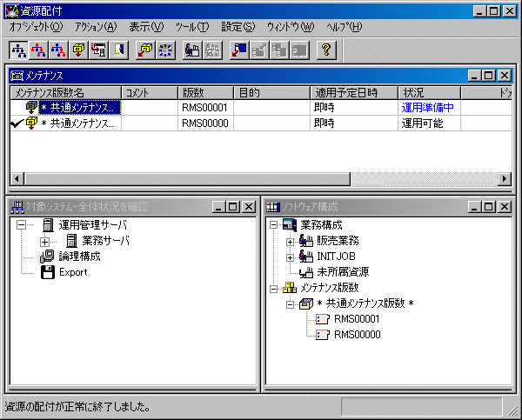
Task: Open the ヘルプ(H) menu
Action: [345, 27]
